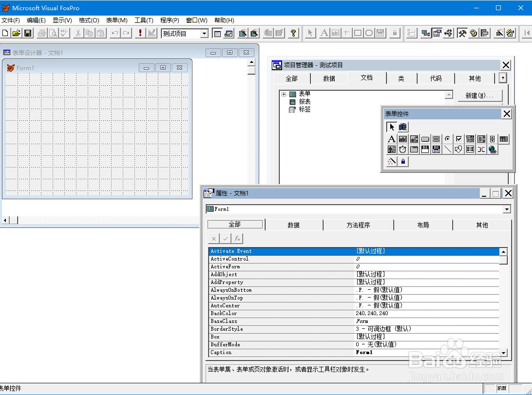This screenshot has height=395, width=532.
Task: Save using the floppy disk icon
Action: (28, 33)
